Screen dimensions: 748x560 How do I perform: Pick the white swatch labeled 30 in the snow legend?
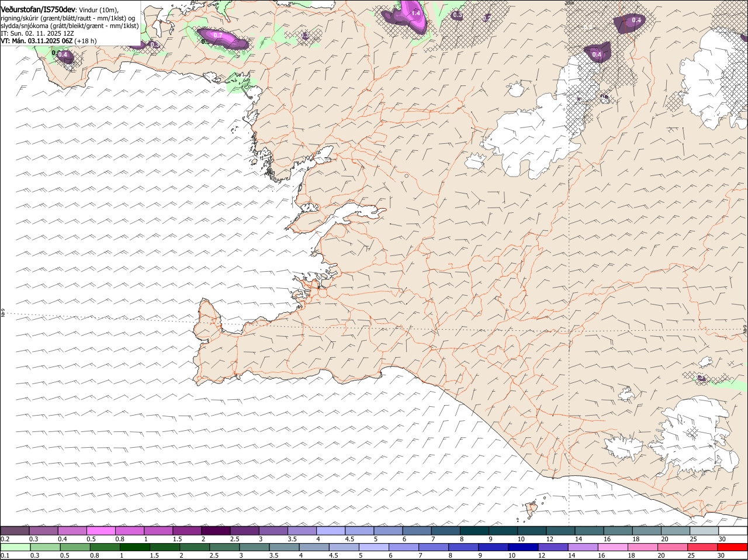732,531
